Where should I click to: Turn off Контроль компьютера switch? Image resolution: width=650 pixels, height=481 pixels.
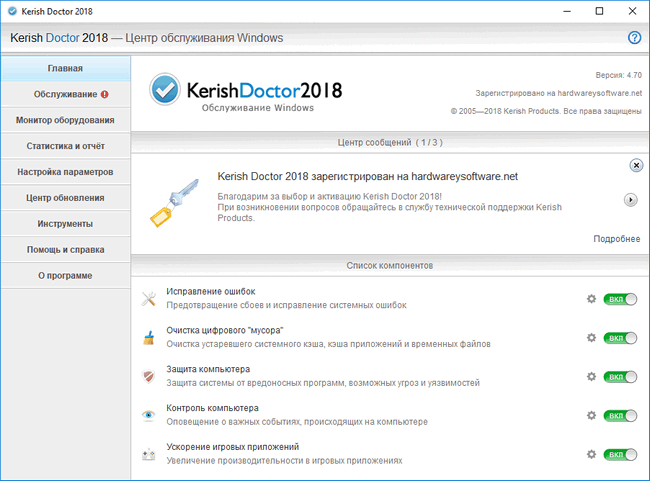click(620, 415)
